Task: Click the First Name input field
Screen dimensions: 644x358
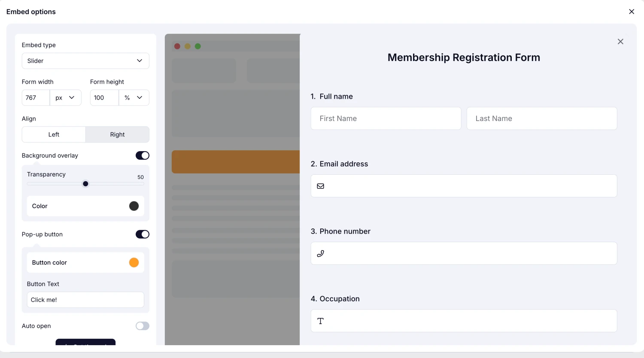Action: pyautogui.click(x=386, y=118)
